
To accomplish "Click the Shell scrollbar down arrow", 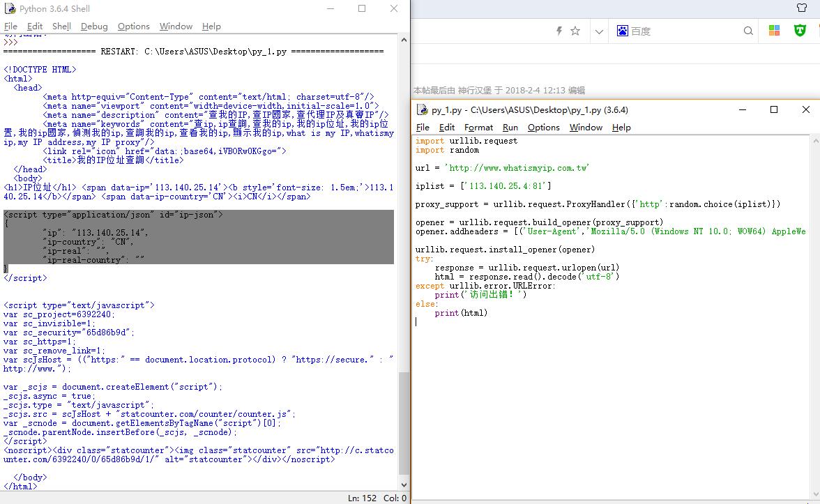I will click(403, 485).
